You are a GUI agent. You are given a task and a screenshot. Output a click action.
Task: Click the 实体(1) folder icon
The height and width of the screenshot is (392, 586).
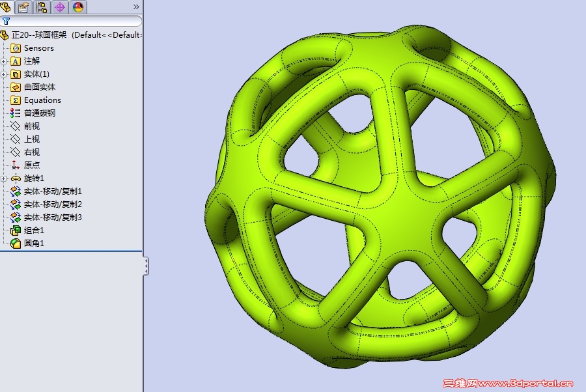click(16, 74)
